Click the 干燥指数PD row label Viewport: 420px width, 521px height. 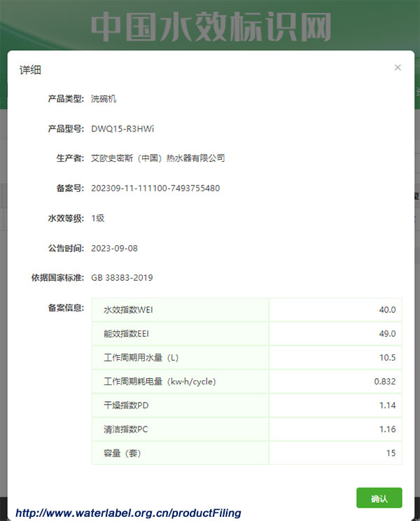tap(126, 405)
